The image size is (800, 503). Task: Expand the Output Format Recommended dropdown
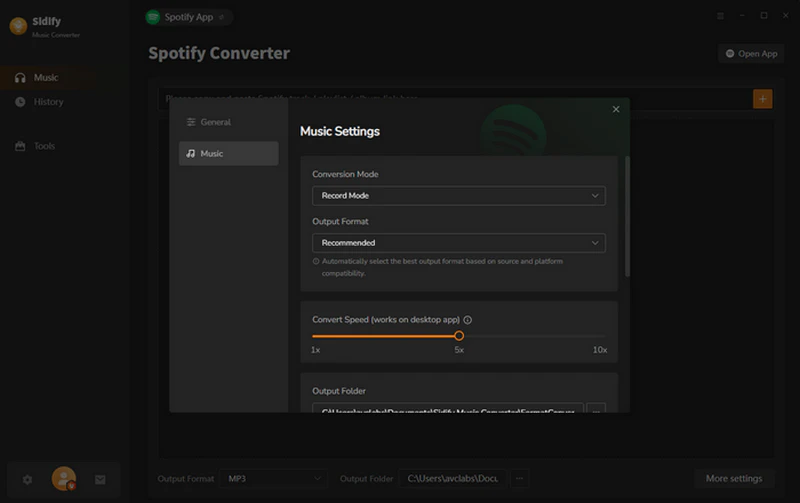(459, 243)
